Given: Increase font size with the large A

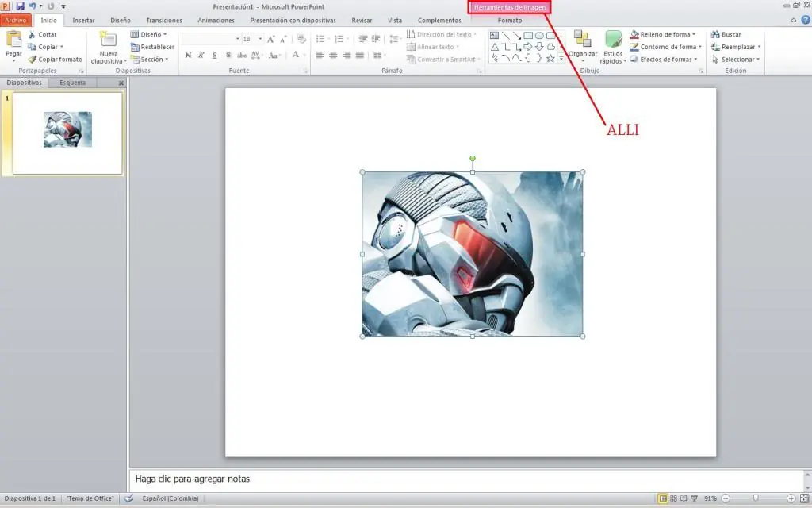Looking at the screenshot, I should click(270, 39).
